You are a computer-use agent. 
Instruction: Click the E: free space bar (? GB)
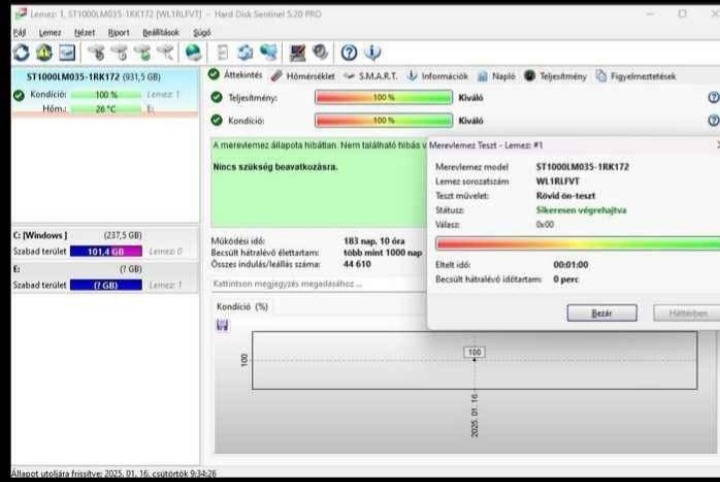pos(106,285)
